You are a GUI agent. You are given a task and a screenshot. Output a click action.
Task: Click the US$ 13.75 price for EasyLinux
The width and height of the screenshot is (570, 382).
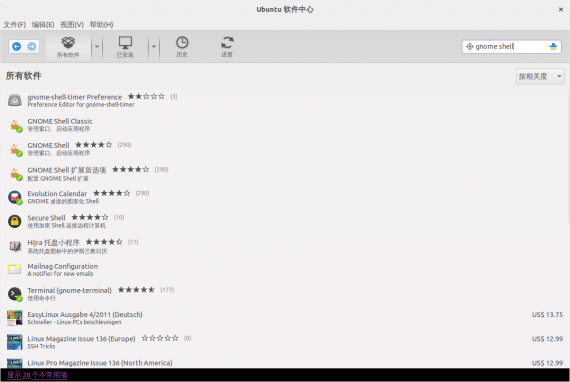click(x=547, y=314)
